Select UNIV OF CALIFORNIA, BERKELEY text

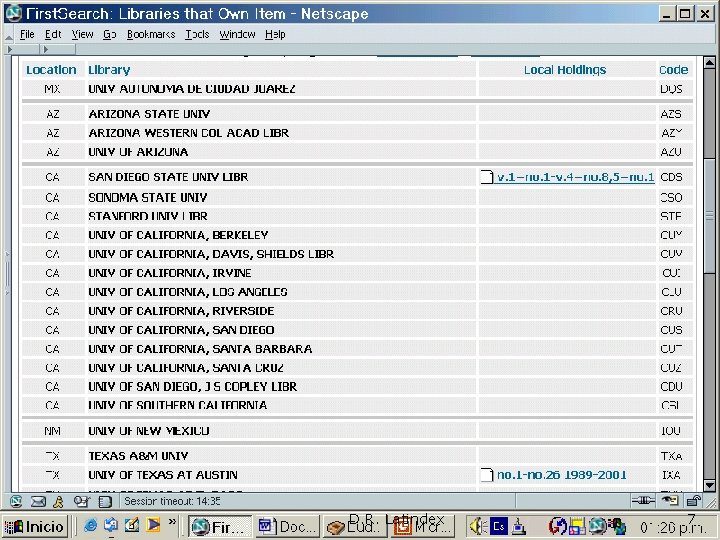[178, 235]
